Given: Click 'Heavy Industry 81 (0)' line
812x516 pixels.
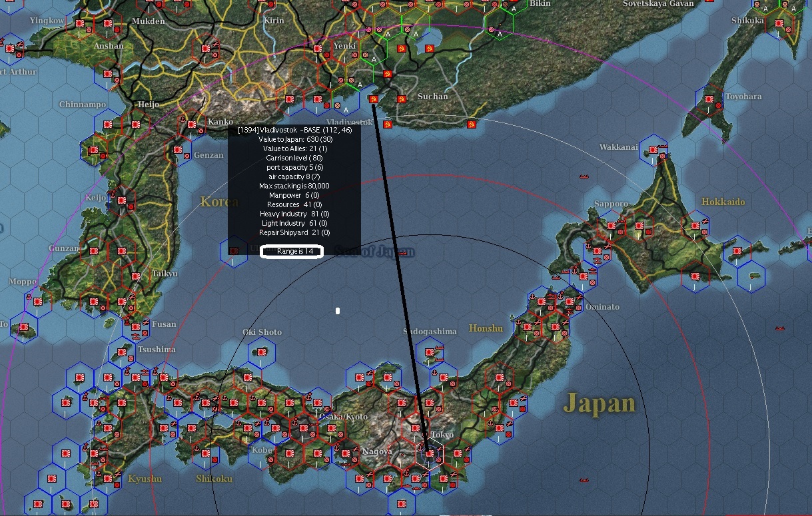Looking at the screenshot, I should point(294,214).
